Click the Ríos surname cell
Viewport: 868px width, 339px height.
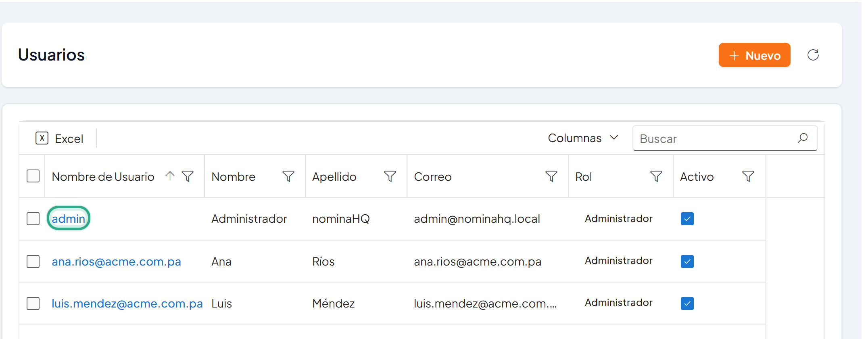[323, 262]
